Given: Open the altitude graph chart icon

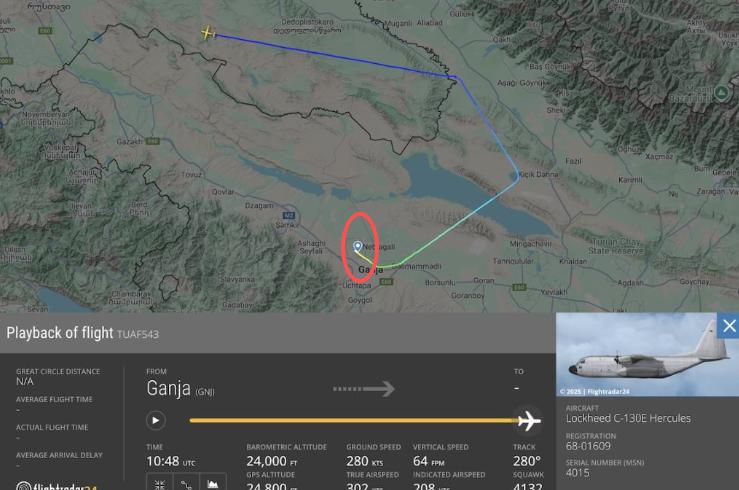Looking at the screenshot, I should 213,483.
